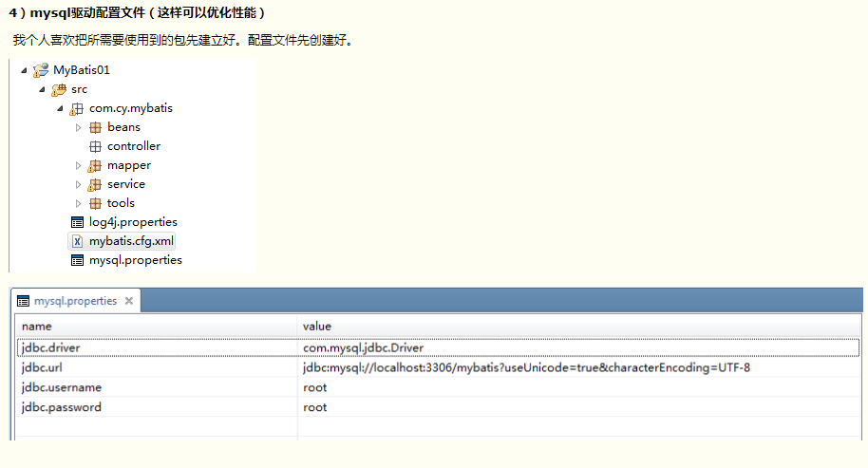This screenshot has width=868, height=468.
Task: Select the com.mysql.jdbc.Driver value cell
Action: coord(579,348)
